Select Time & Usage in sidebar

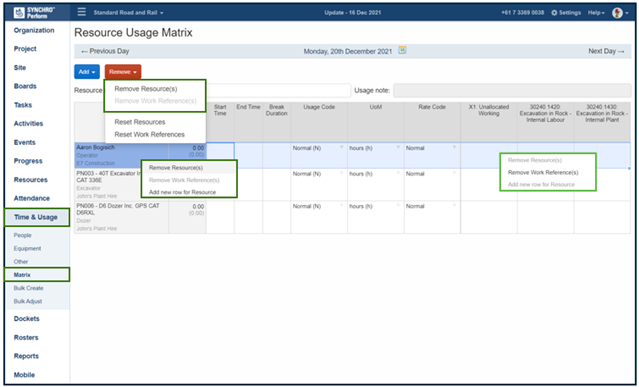coord(37,217)
